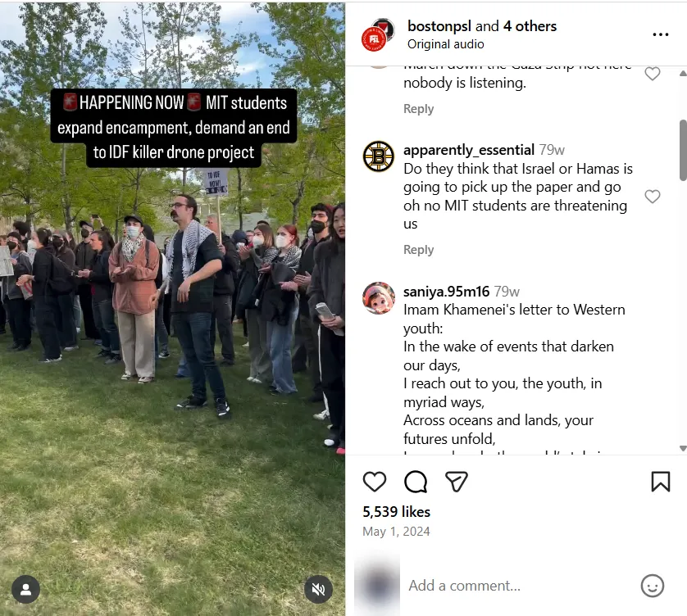The image size is (687, 616).
Task: View list of 5,539 likes
Action: pos(397,512)
